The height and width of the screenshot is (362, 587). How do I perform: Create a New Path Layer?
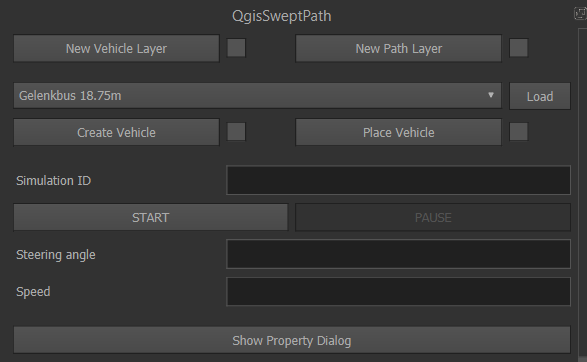(x=398, y=48)
